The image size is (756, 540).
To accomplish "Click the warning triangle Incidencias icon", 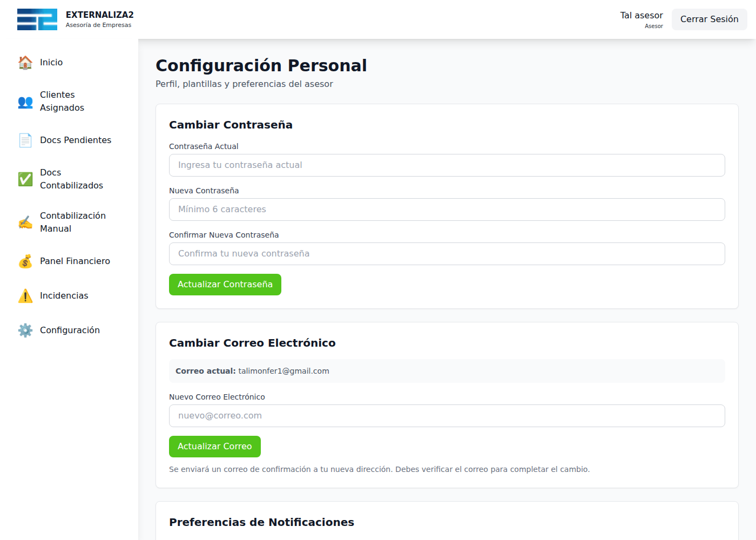I will click(x=25, y=296).
